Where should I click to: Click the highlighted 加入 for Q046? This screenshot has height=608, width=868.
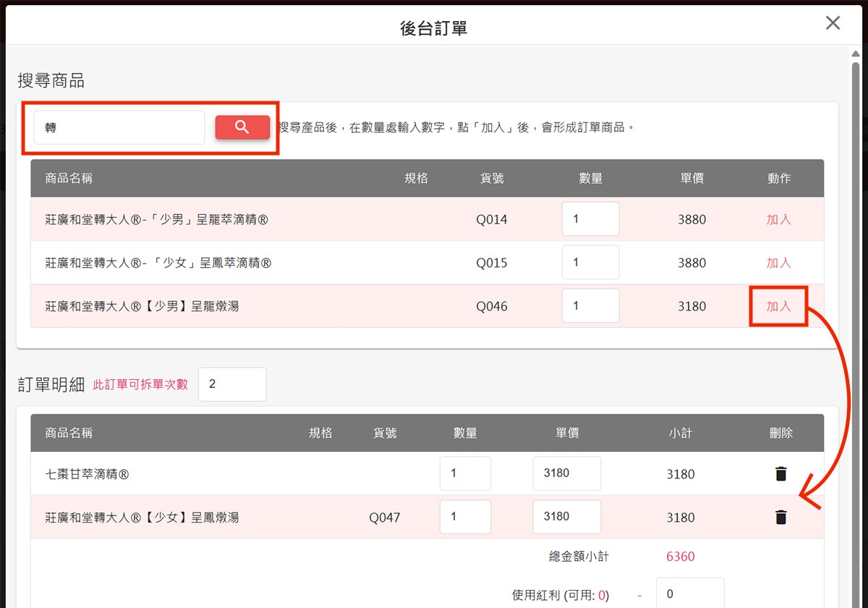pyautogui.click(x=778, y=305)
